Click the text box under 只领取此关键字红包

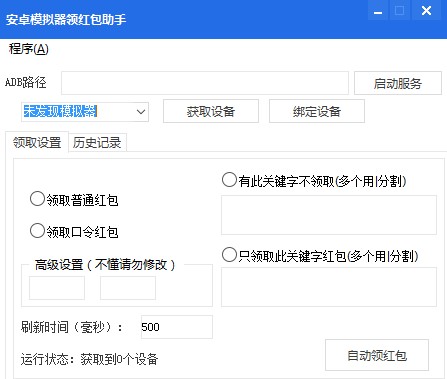(329, 287)
